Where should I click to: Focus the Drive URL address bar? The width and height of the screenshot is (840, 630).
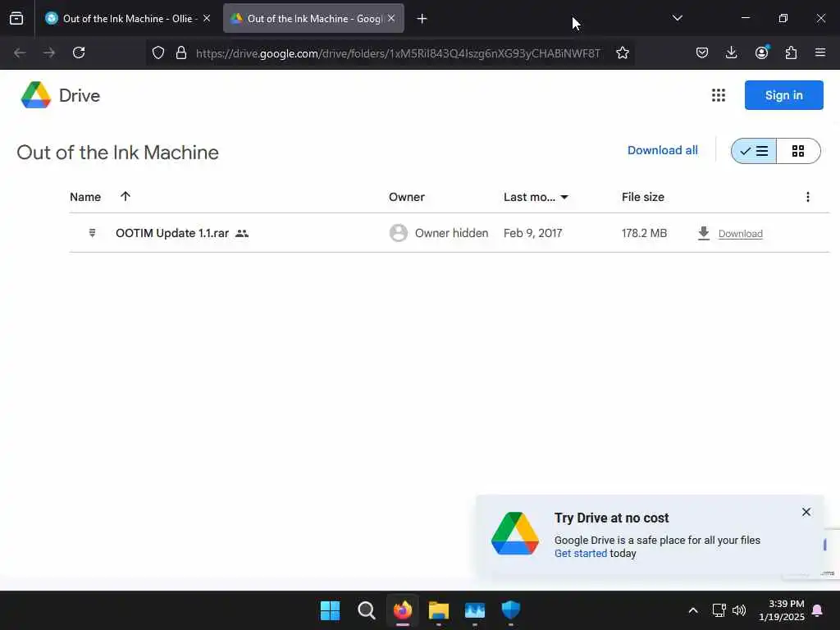click(x=398, y=53)
